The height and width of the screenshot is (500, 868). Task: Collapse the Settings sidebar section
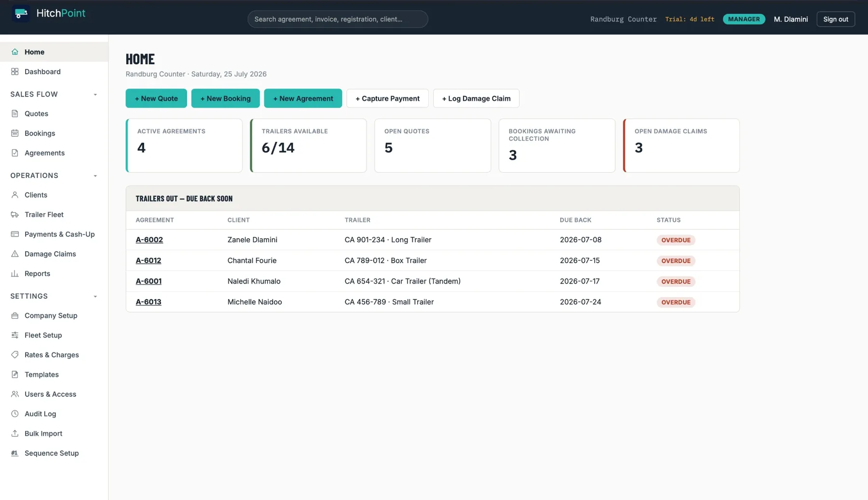coord(95,297)
